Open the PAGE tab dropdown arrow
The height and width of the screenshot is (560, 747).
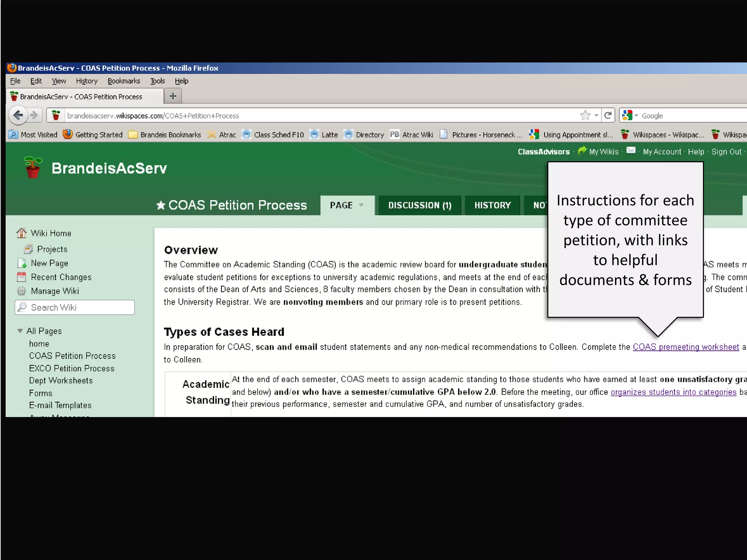[361, 205]
